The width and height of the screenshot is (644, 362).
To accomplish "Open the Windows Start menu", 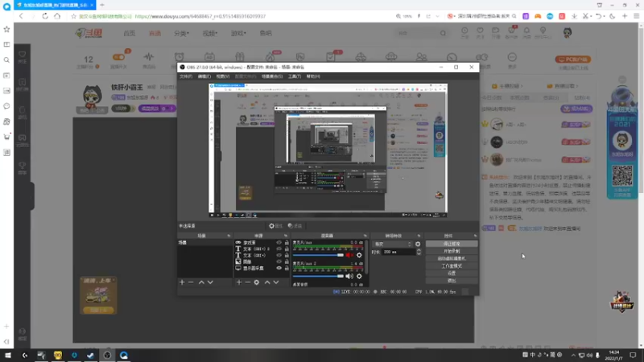I will click(8, 356).
